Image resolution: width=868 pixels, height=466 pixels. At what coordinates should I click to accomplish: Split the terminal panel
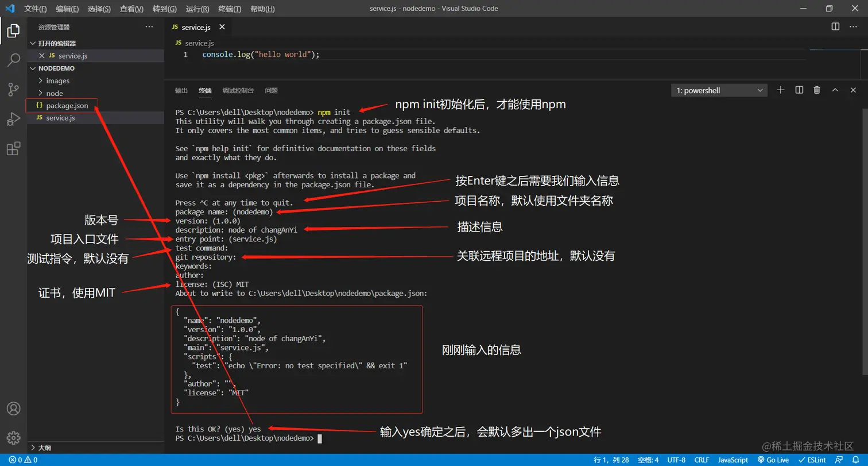click(799, 90)
